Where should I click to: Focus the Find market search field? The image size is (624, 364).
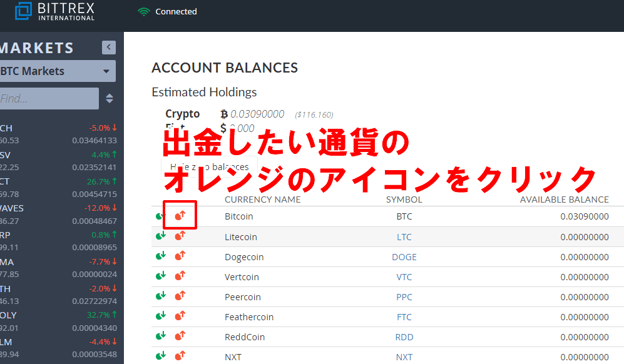49,98
